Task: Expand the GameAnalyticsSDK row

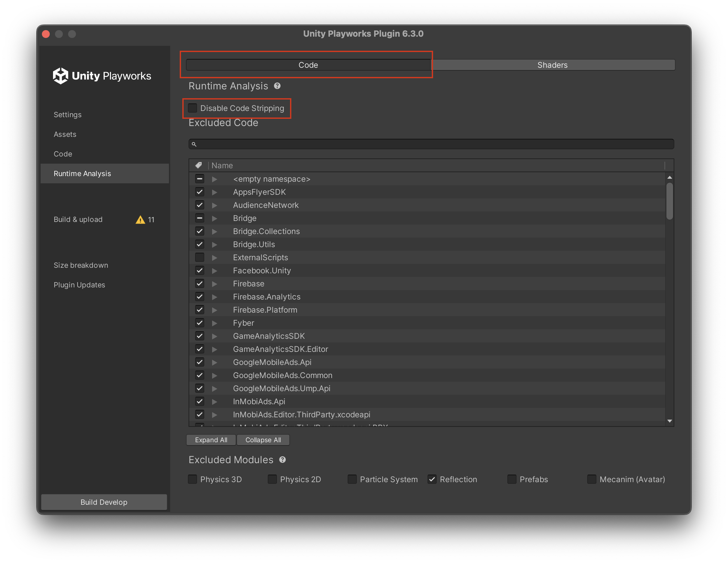Action: pyautogui.click(x=215, y=336)
